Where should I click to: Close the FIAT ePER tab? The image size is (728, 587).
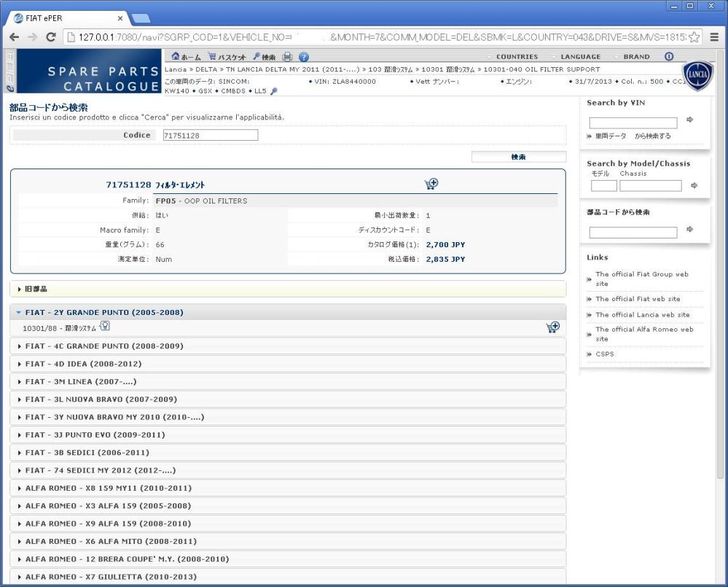coord(120,18)
